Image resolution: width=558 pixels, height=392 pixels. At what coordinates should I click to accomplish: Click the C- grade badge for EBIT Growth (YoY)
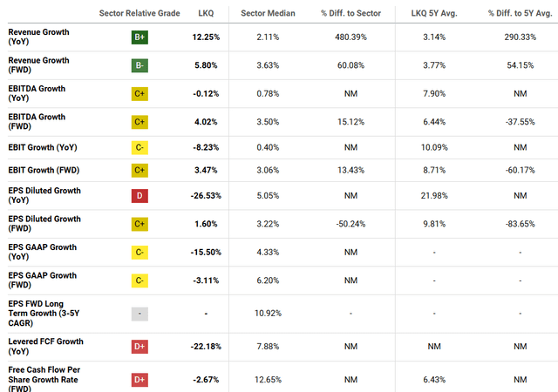tap(139, 148)
